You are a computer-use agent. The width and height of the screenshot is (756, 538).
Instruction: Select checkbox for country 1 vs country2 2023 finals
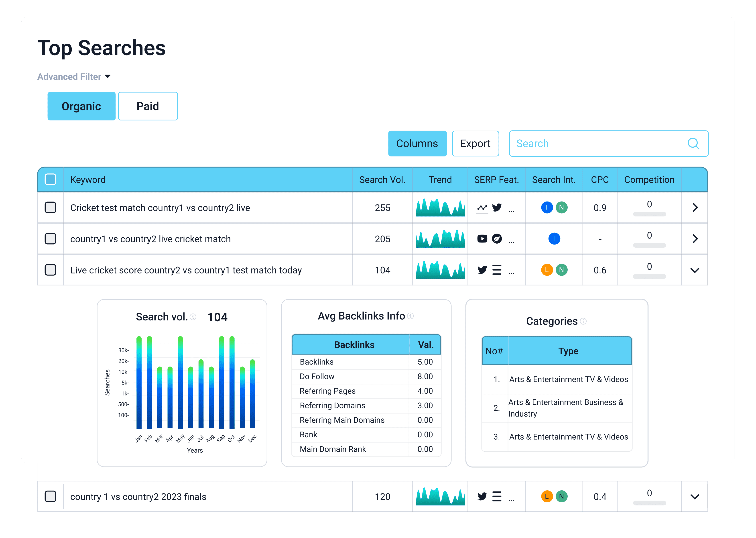pyautogui.click(x=50, y=496)
